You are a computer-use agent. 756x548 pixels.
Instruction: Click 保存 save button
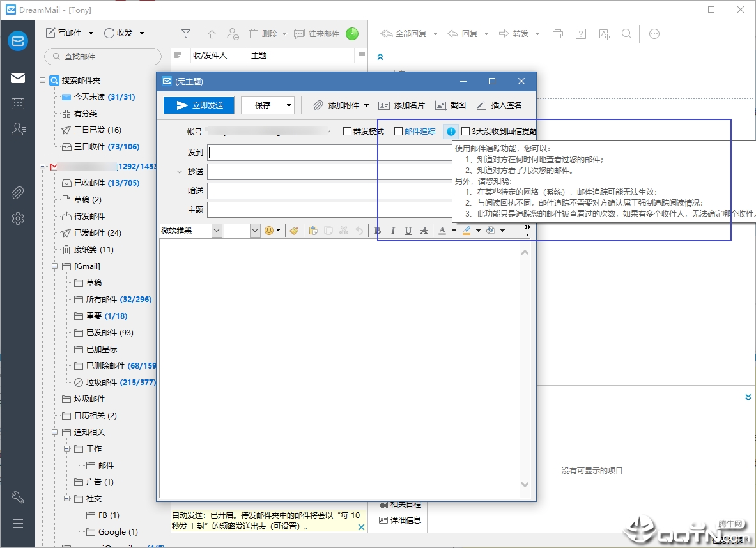click(263, 105)
